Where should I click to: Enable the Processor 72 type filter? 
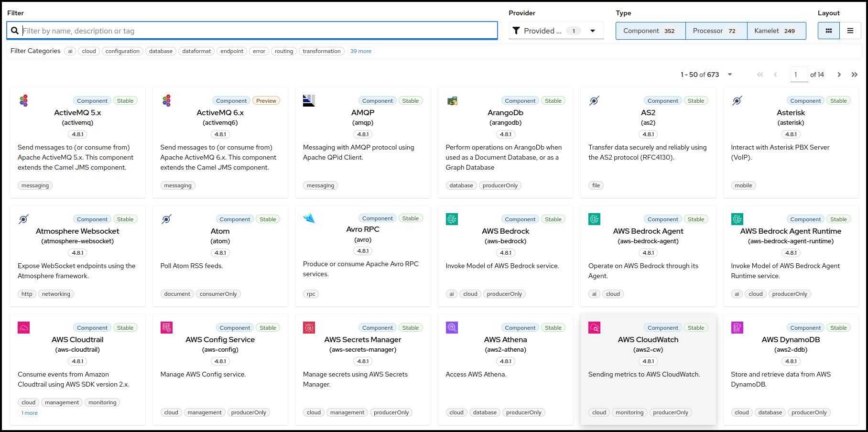pyautogui.click(x=716, y=30)
